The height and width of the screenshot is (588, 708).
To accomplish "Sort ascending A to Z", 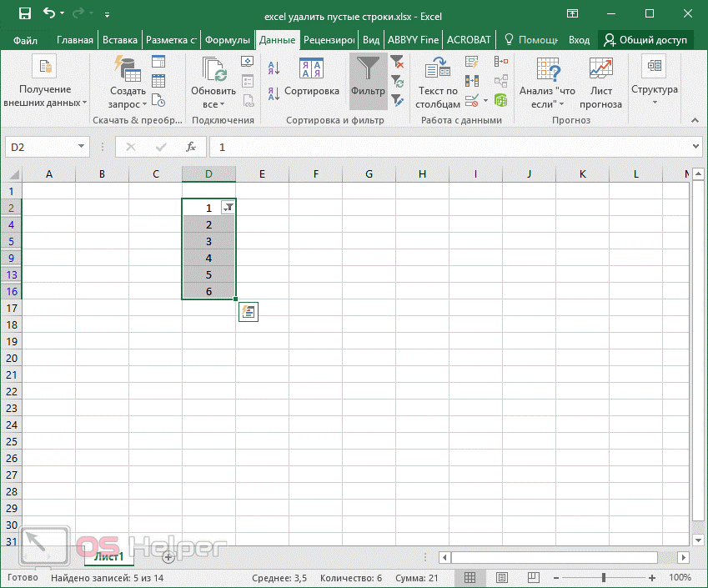I will click(x=274, y=67).
